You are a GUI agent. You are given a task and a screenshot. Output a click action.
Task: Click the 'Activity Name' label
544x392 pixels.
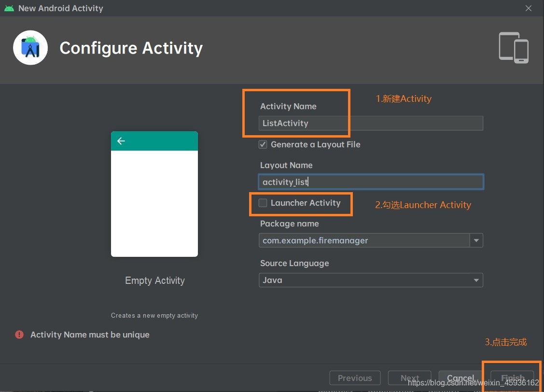pyautogui.click(x=288, y=106)
